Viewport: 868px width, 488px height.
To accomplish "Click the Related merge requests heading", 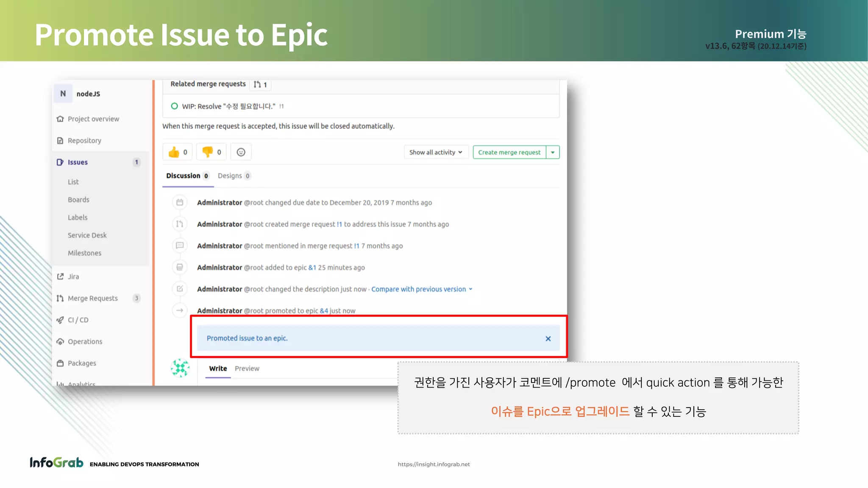I will pyautogui.click(x=208, y=84).
